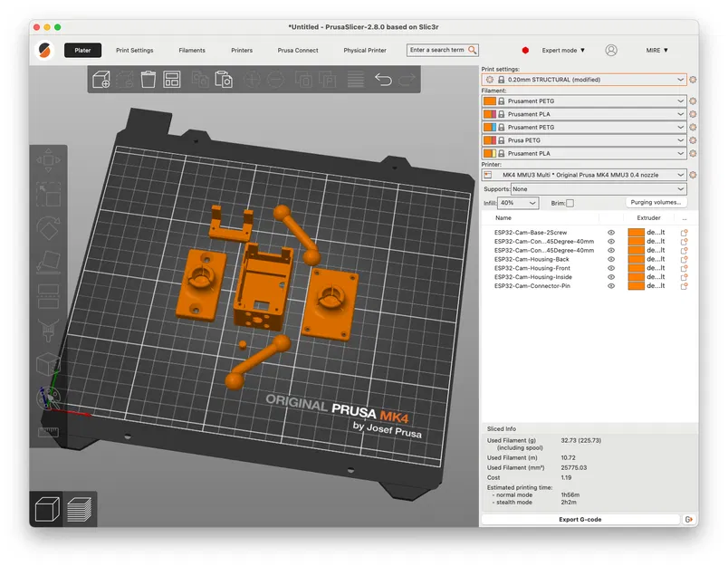Select ESP32-Cam-Housing-Inside in object list
Image resolution: width=728 pixels, height=566 pixels.
tap(533, 277)
